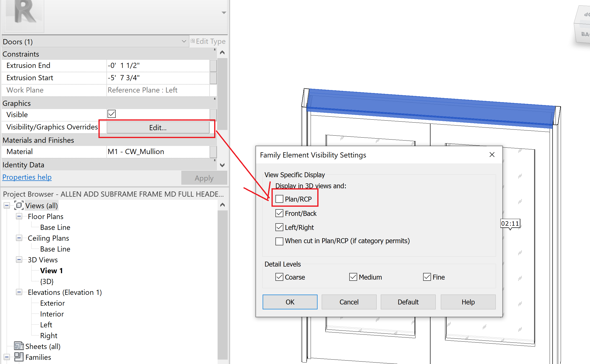Collapse the Views (all) tree node

tap(7, 205)
